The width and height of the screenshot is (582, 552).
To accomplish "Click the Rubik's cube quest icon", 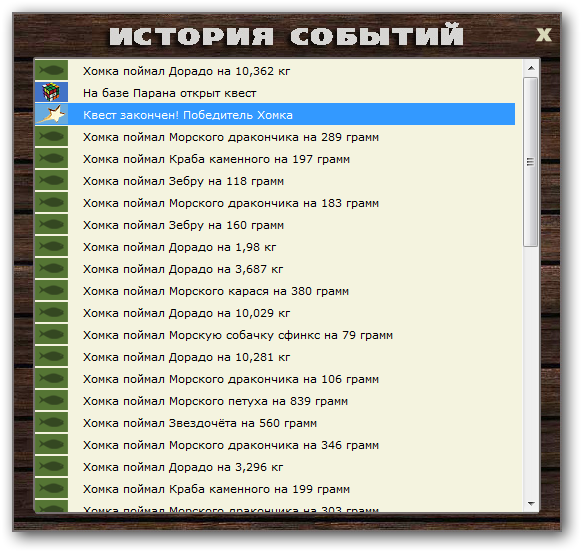I will 52,92.
